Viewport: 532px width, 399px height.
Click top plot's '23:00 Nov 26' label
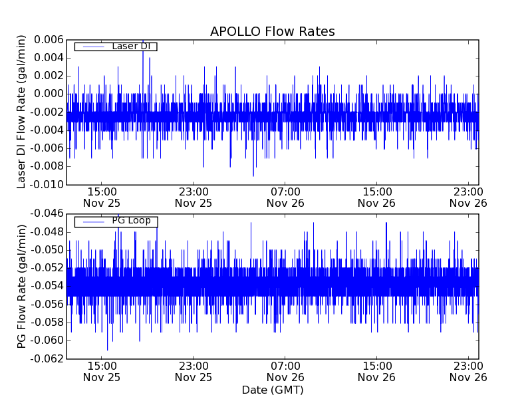(x=468, y=198)
